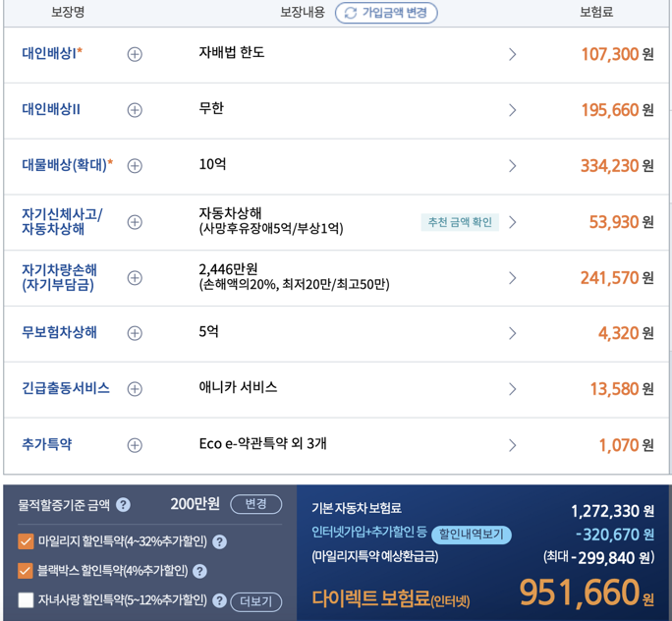Open 대인배상I coverage name link
This screenshot has width=672, height=621.
[52, 53]
